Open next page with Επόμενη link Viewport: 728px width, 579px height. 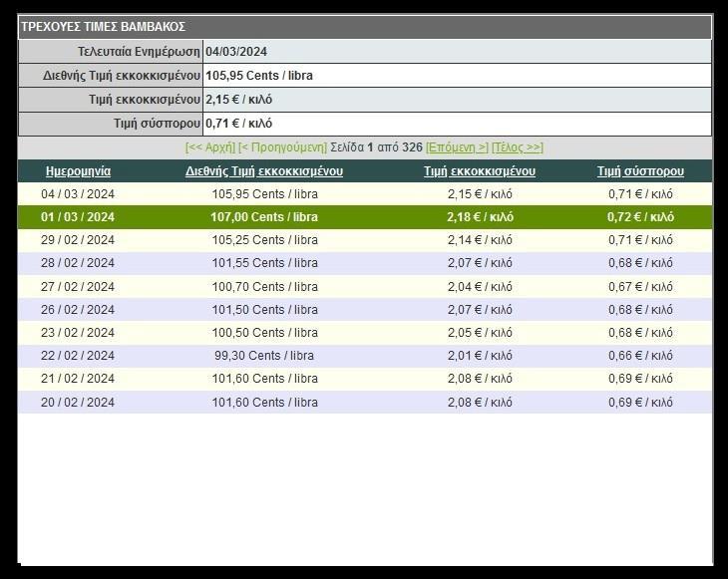coord(457,147)
